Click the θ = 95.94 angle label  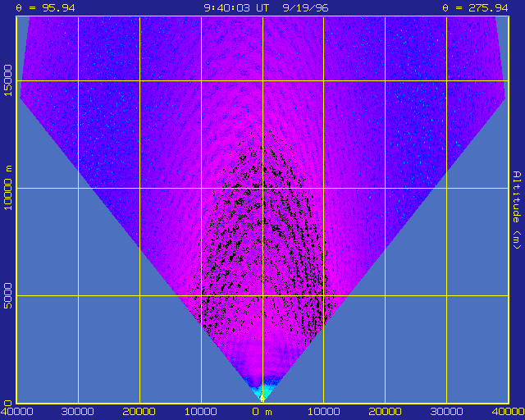point(46,7)
